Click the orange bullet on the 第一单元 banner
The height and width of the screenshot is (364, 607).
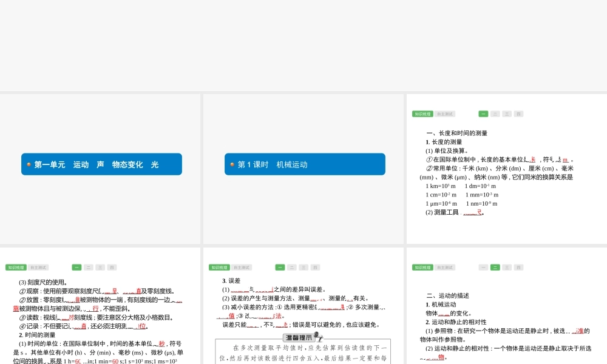pos(29,164)
